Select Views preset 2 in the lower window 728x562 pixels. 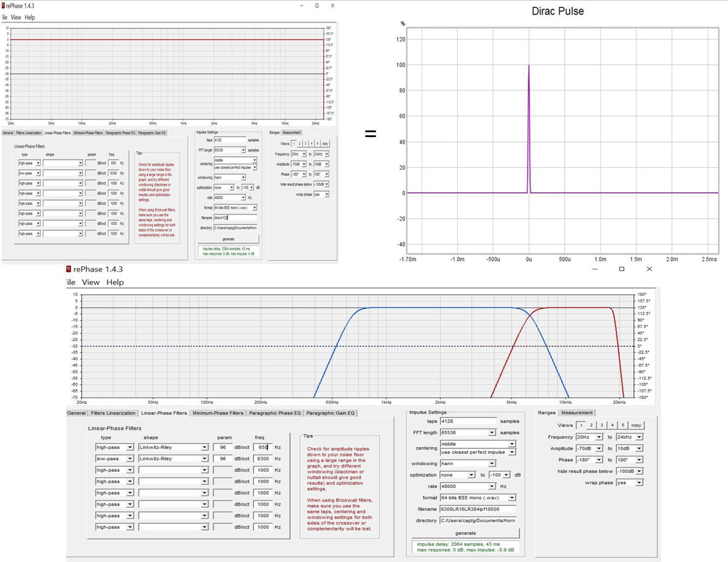[591, 426]
